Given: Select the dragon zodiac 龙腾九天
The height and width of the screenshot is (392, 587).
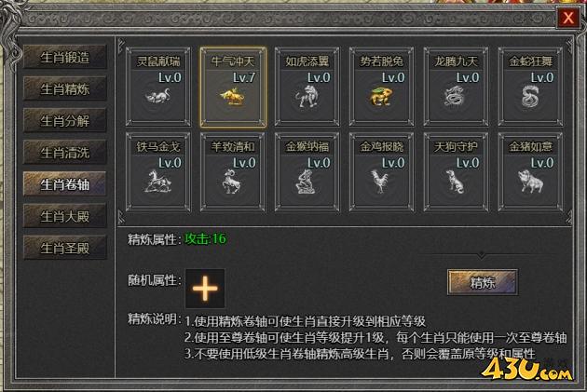Looking at the screenshot, I should click(x=456, y=87).
